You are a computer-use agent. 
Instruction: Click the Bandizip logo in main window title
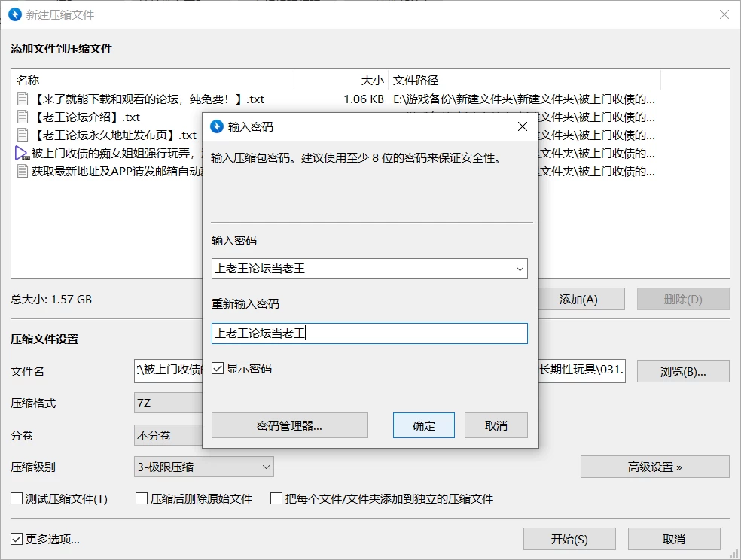(15, 14)
